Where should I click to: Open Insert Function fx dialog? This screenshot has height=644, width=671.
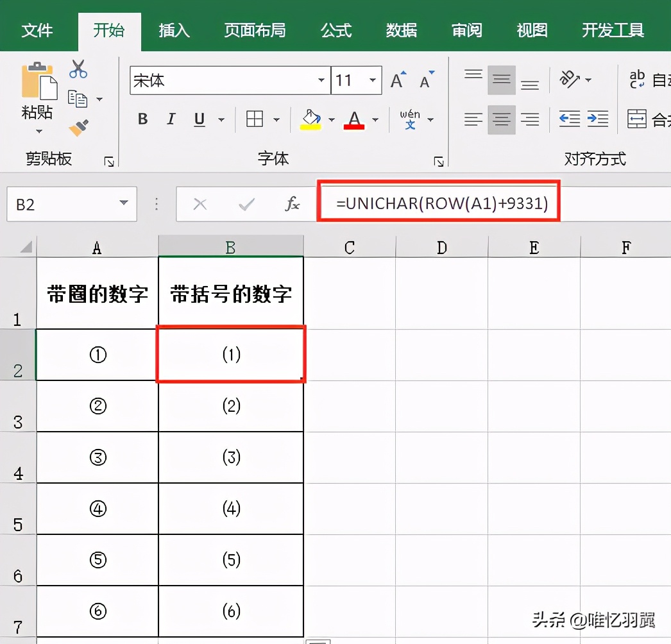pyautogui.click(x=293, y=204)
